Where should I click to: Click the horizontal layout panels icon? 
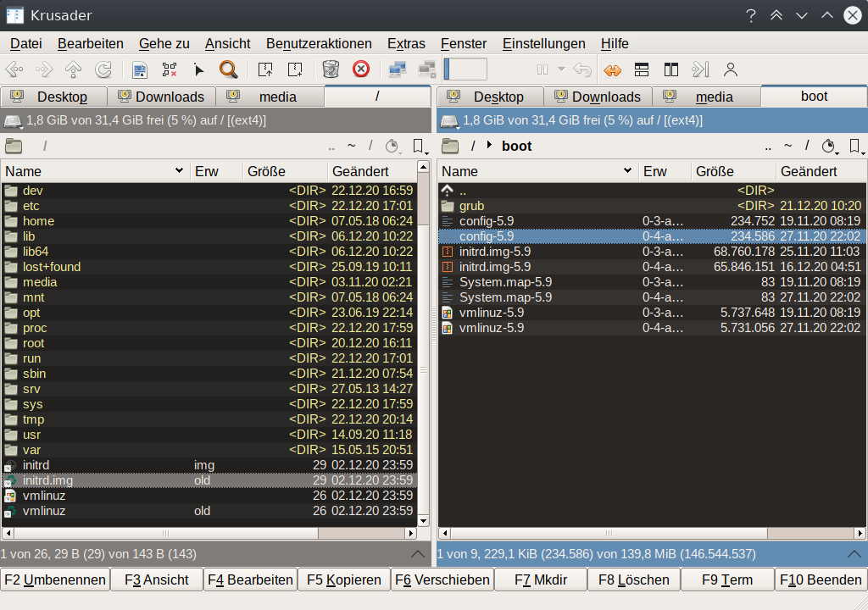tap(642, 69)
